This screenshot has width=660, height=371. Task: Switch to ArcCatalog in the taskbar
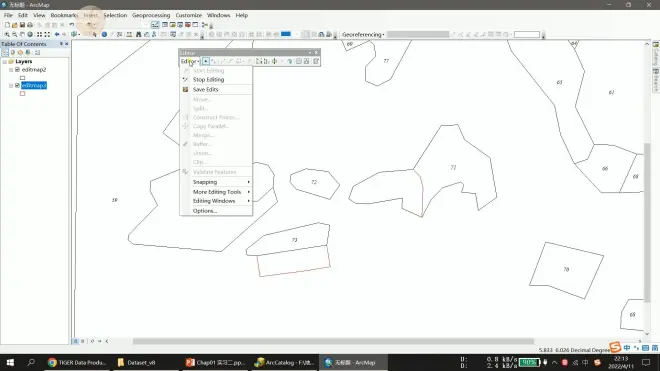[x=285, y=363]
